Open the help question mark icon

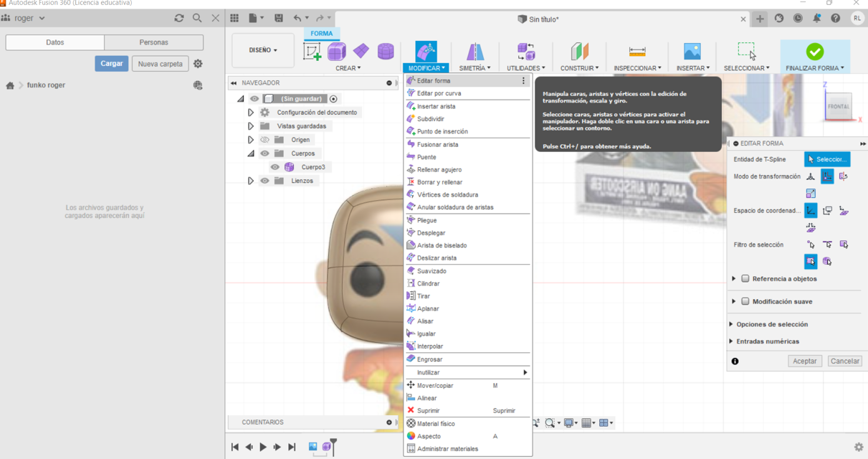[x=835, y=19]
